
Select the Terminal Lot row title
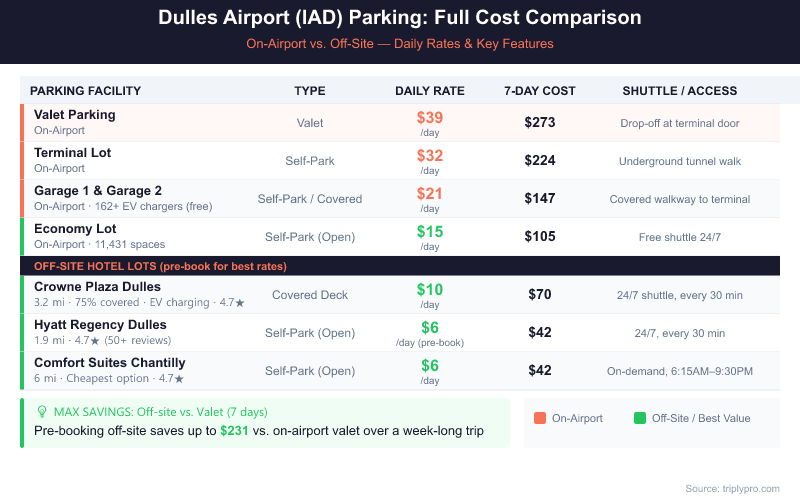73,153
